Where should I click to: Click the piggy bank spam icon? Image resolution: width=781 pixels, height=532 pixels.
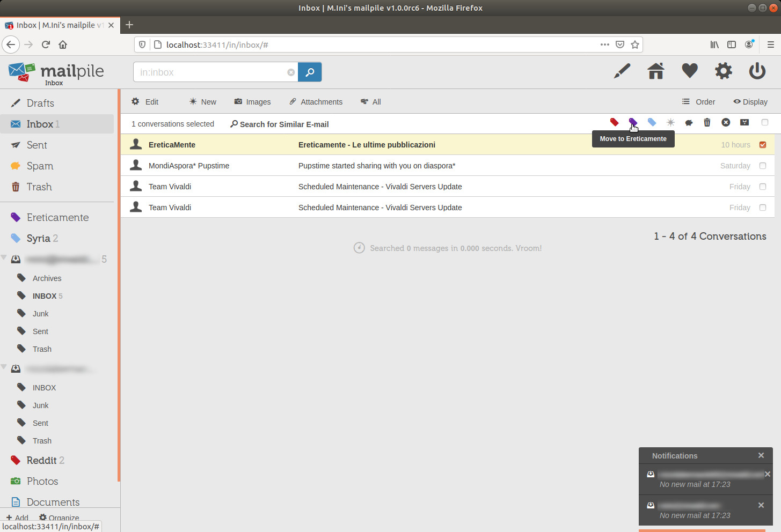689,123
